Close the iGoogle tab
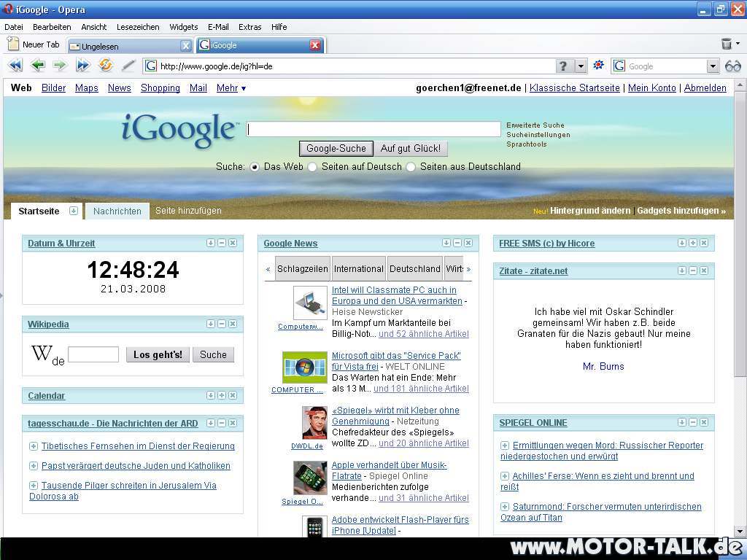The height and width of the screenshot is (560, 747). [x=315, y=45]
